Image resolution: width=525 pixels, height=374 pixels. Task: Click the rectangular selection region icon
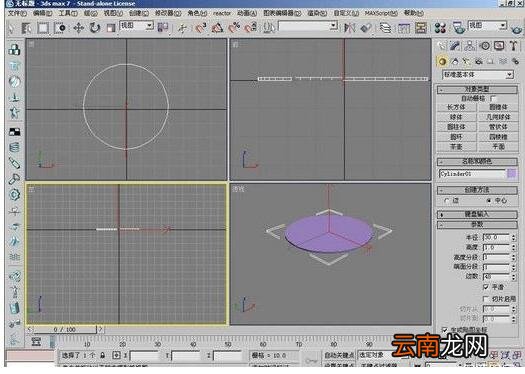(43, 28)
